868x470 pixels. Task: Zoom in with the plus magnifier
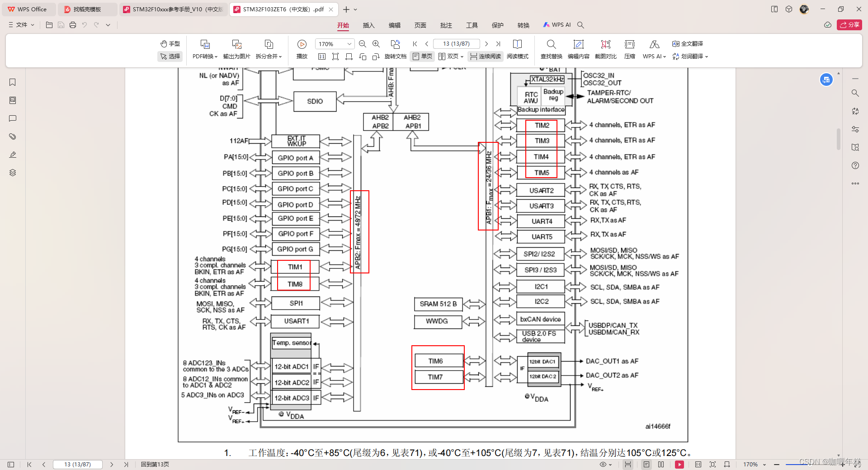[x=376, y=44]
